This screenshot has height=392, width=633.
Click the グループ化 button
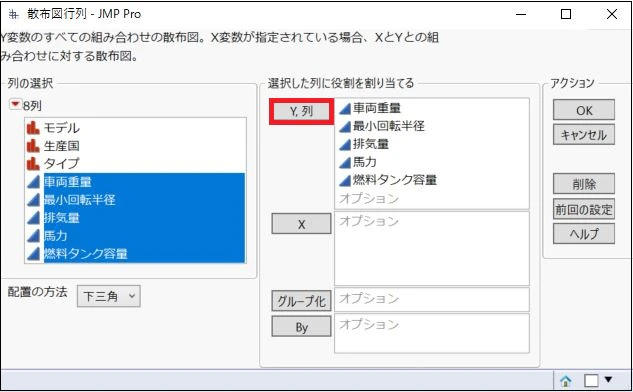point(302,301)
